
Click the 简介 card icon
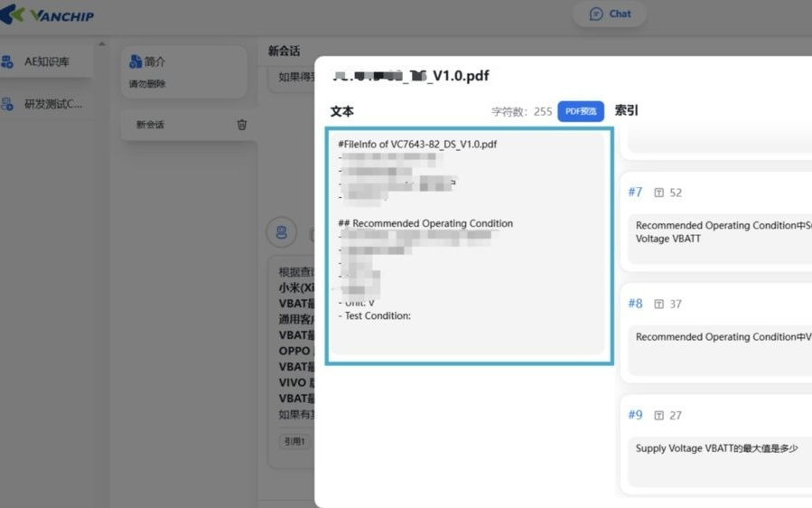pos(135,61)
